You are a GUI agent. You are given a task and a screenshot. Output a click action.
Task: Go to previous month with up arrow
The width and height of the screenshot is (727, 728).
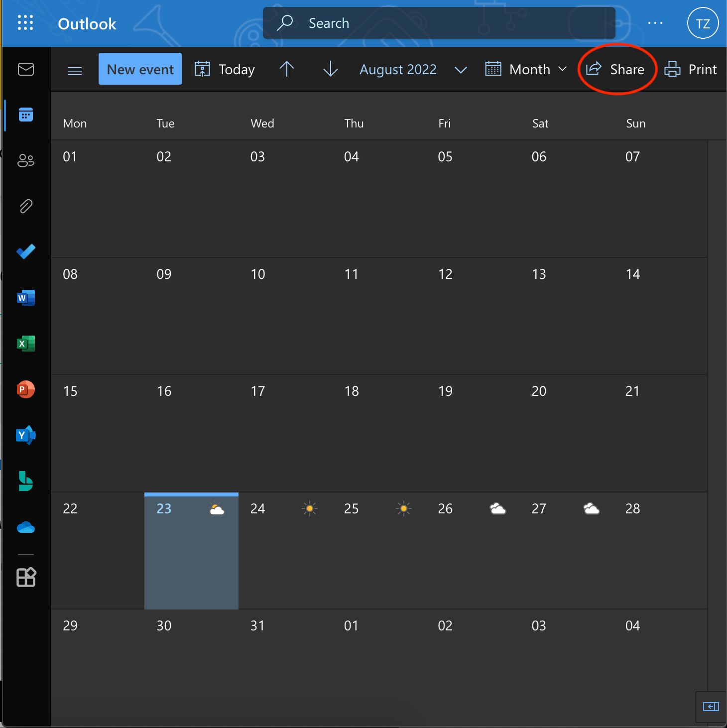pos(287,69)
